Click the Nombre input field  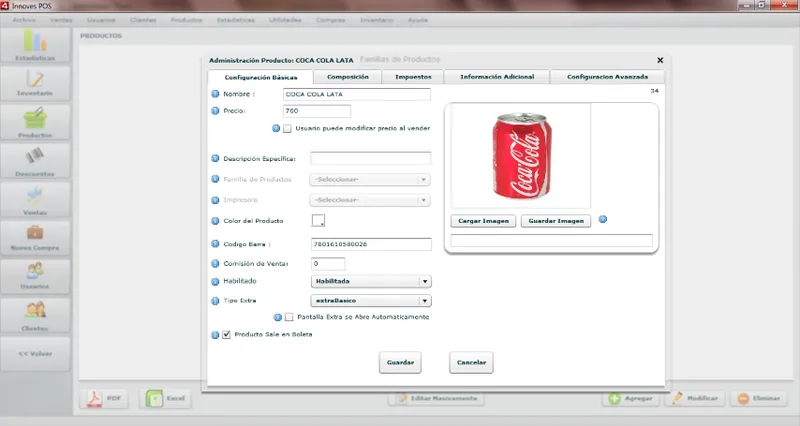pos(357,94)
